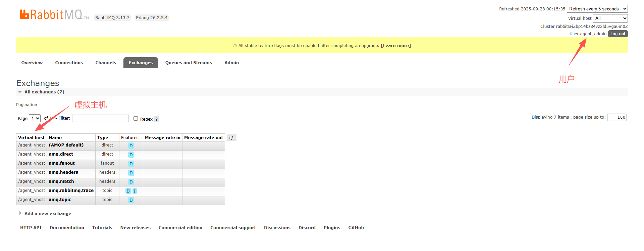The width and height of the screenshot is (644, 251).
Task: Click /agent_vhost in the amq.topic row
Action: 32,200
